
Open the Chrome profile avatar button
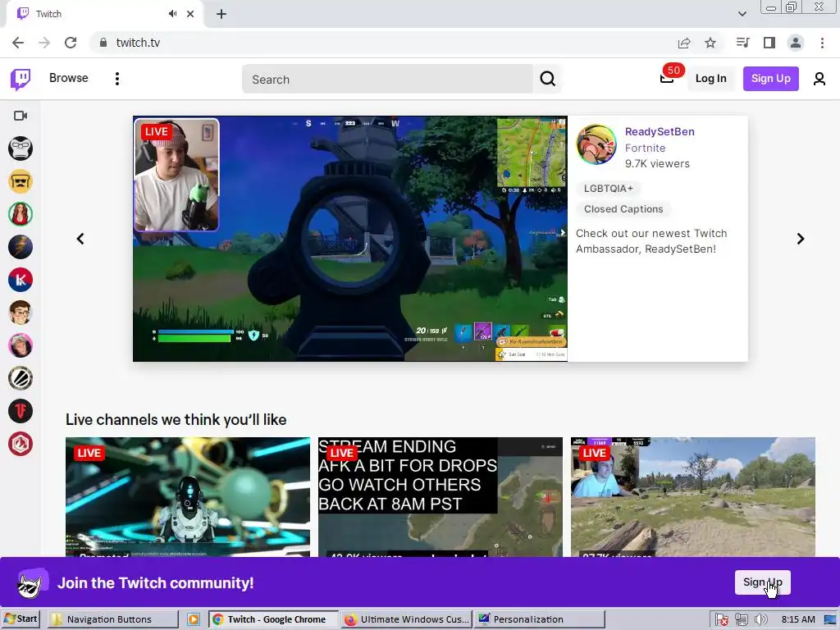[796, 43]
